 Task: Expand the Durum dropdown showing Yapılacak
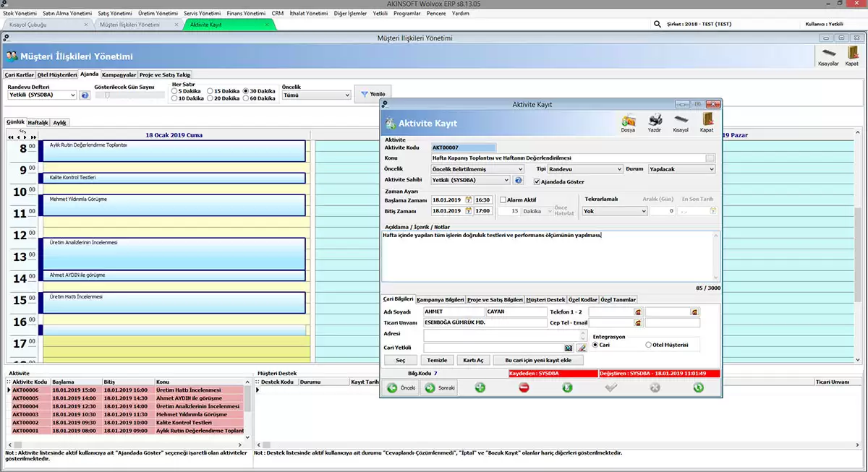pos(681,169)
